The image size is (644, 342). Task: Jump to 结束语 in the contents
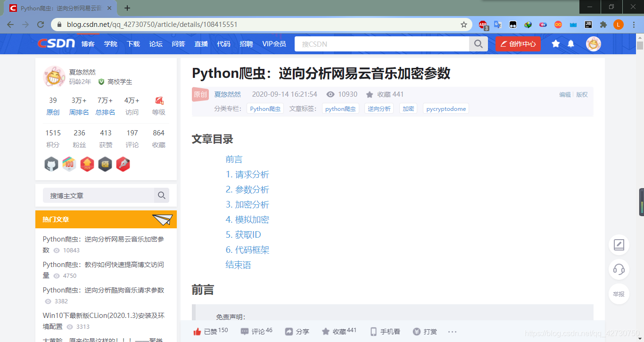click(x=239, y=265)
